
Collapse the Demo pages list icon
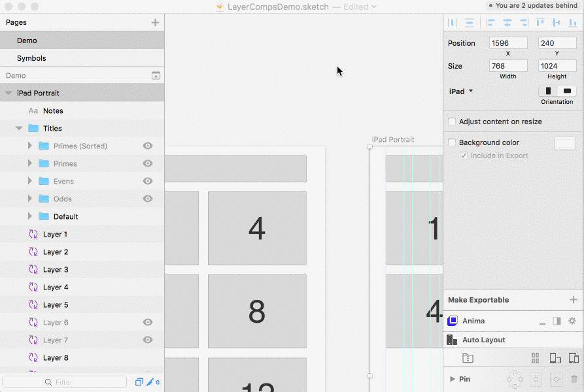tap(156, 76)
